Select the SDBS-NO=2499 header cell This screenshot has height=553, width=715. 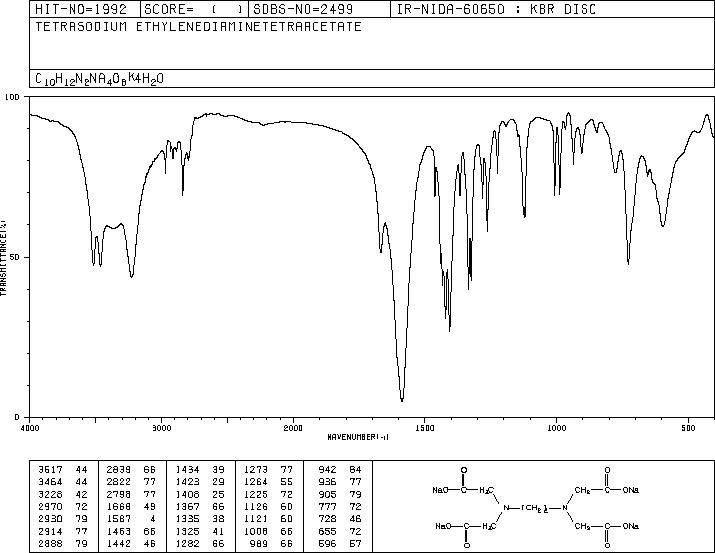click(x=303, y=9)
